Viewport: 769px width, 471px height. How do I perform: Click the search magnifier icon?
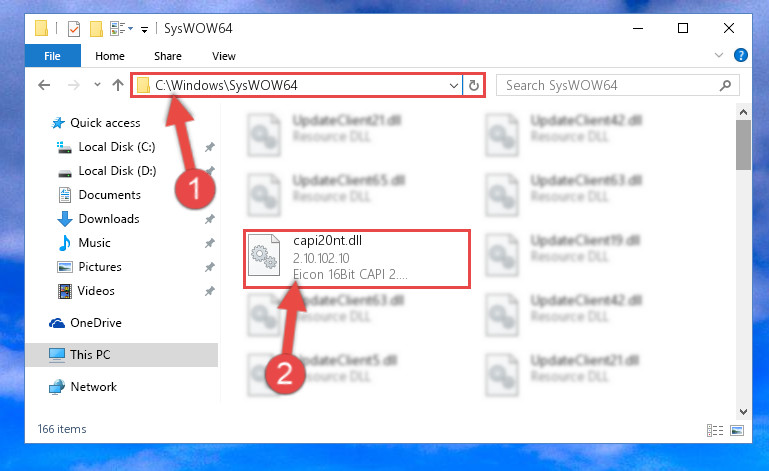725,85
